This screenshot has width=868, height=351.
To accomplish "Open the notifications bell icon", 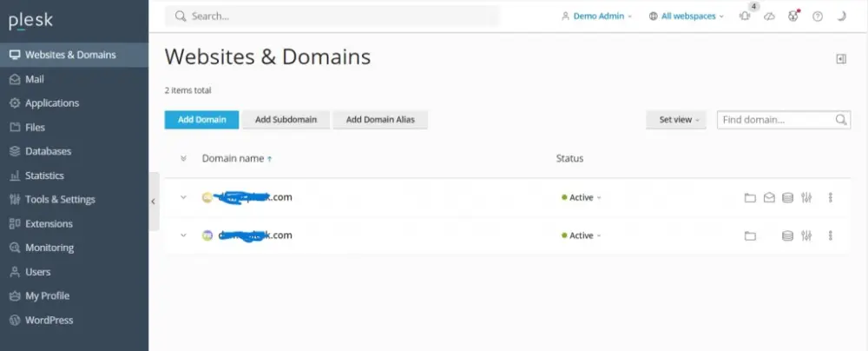I will point(745,17).
